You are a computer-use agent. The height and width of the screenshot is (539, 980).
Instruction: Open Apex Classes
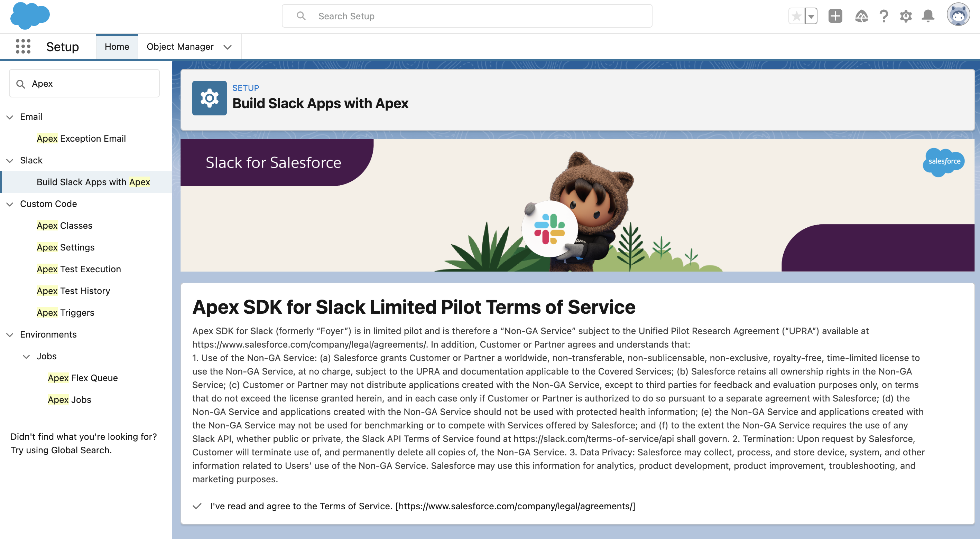click(x=64, y=225)
